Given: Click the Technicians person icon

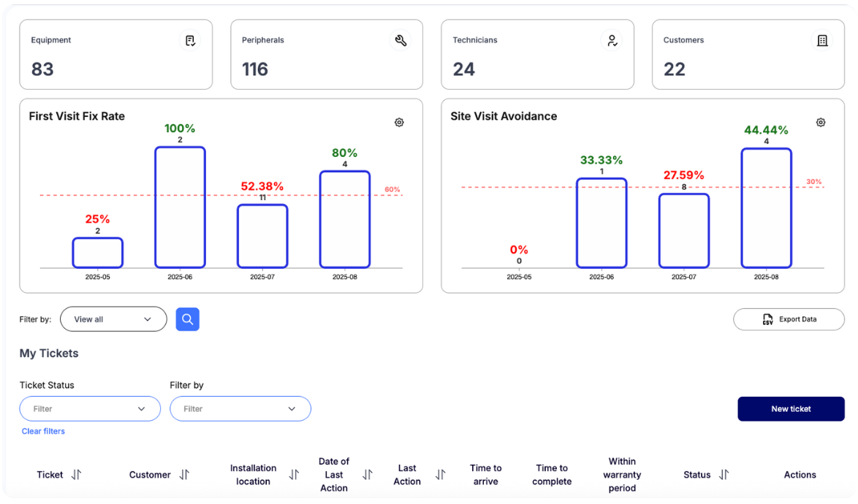Looking at the screenshot, I should point(611,41).
